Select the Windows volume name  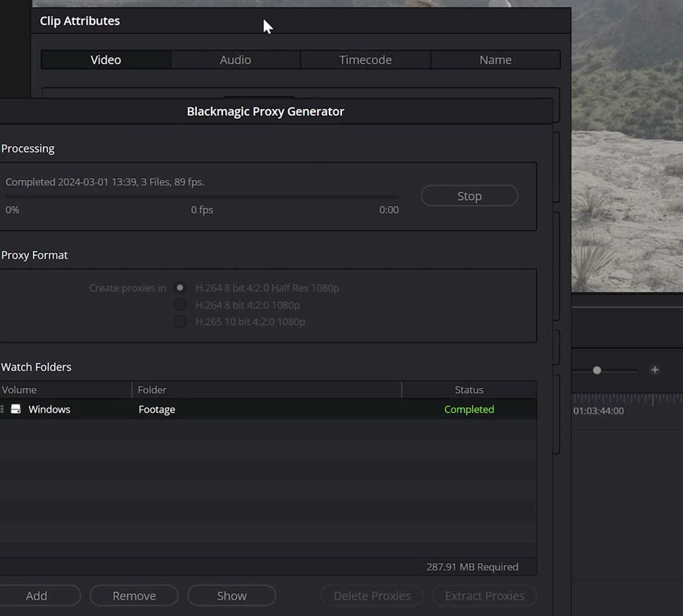(49, 409)
